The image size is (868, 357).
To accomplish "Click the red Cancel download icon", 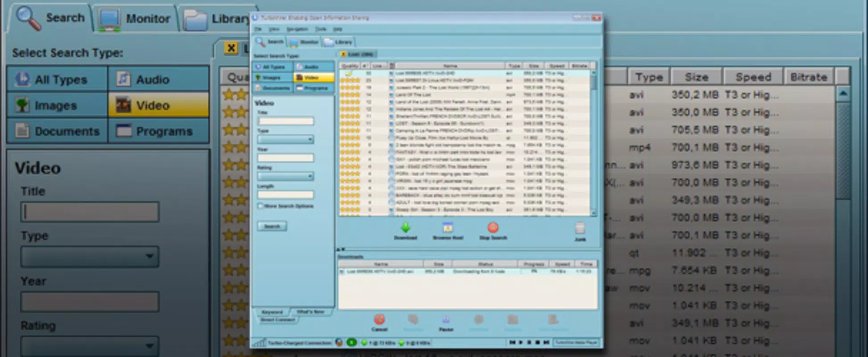I will pos(379,320).
